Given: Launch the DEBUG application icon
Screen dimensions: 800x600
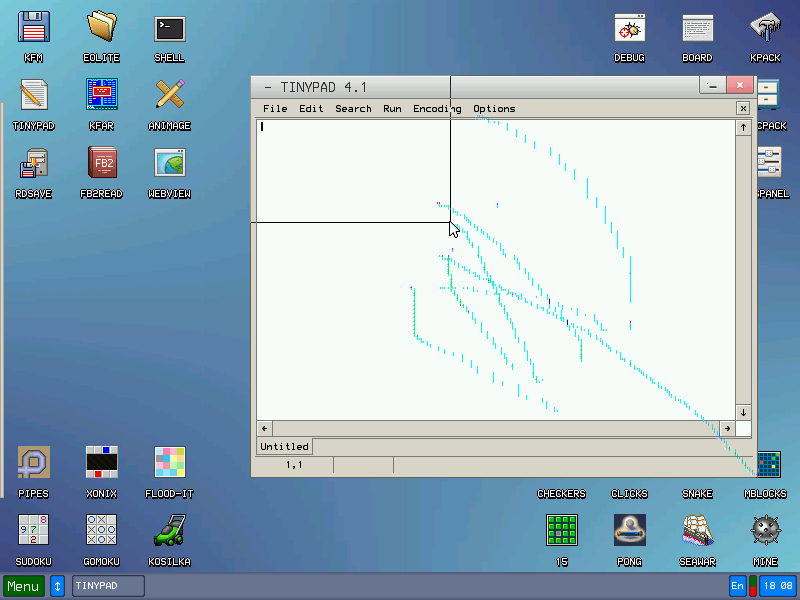Looking at the screenshot, I should [x=629, y=28].
